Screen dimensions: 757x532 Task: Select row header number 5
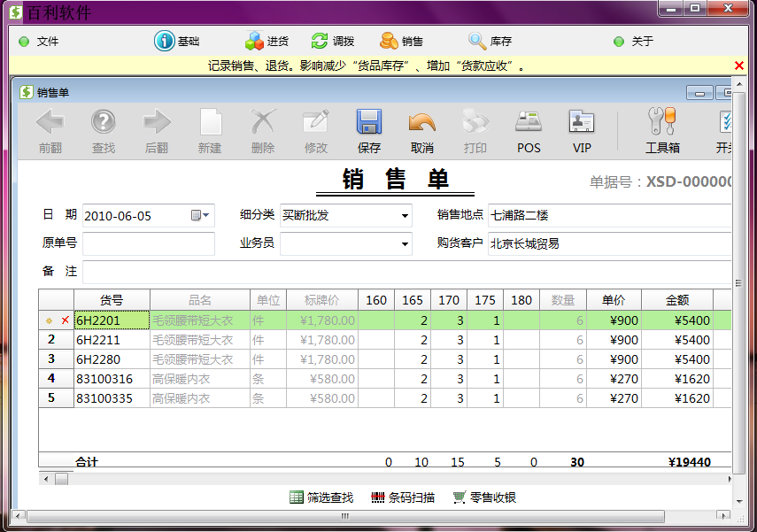[56, 398]
